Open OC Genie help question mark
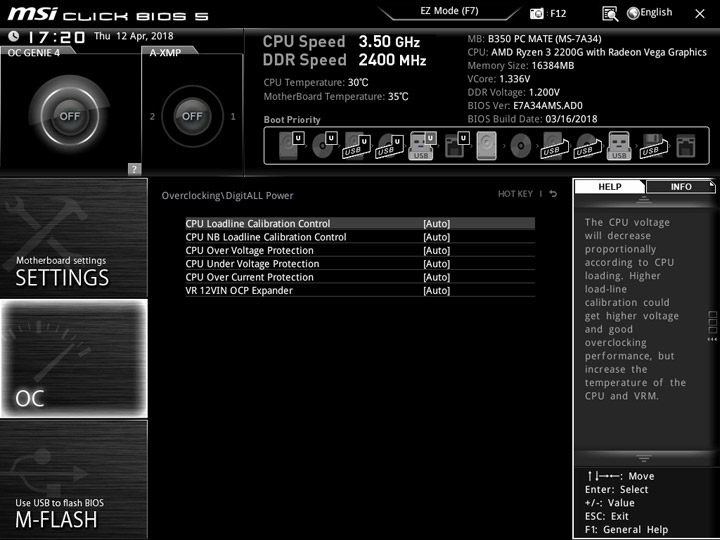 (134, 169)
